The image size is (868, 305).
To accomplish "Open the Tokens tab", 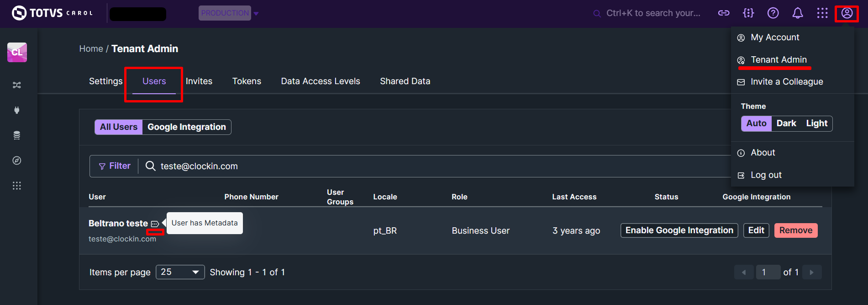I will point(247,81).
